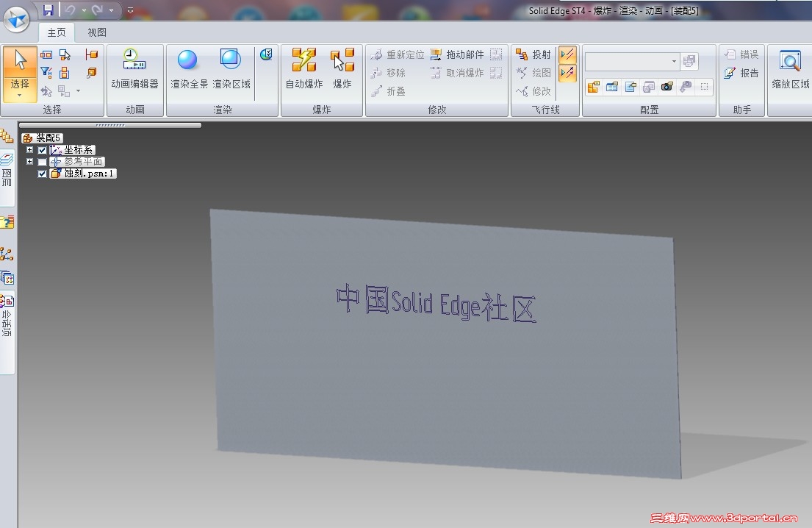Screen dimensions: 812x528
Task: Open the 动画编辑器 animation editor
Action: pyautogui.click(x=134, y=68)
